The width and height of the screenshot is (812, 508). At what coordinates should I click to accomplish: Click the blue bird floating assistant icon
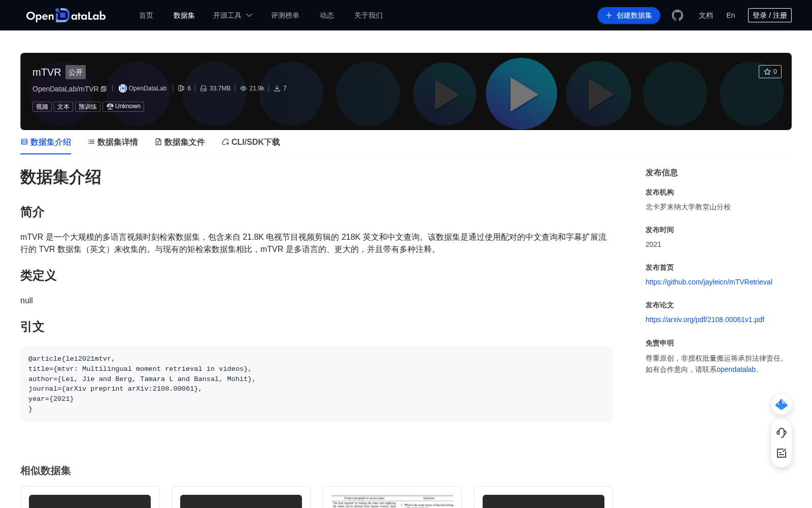782,404
